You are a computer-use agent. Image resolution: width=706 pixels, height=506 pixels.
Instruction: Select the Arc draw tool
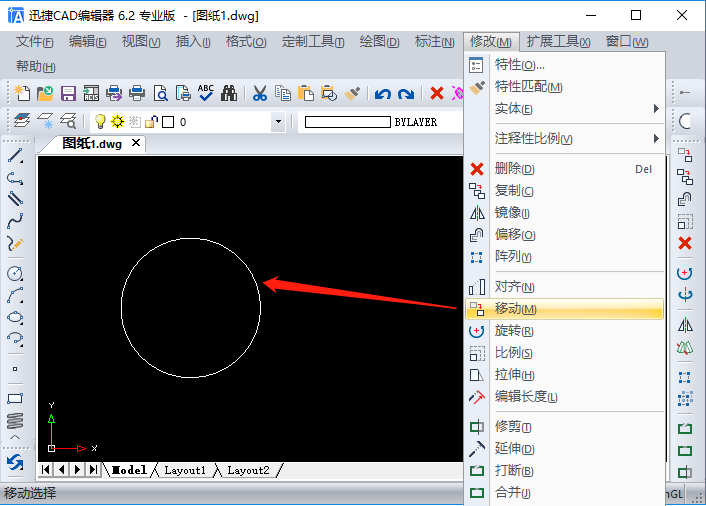(x=15, y=295)
